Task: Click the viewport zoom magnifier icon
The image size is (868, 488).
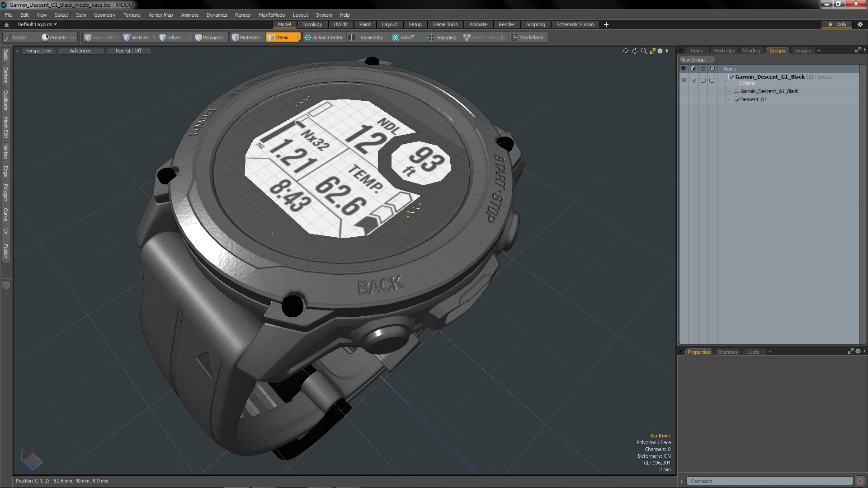Action: (x=644, y=51)
